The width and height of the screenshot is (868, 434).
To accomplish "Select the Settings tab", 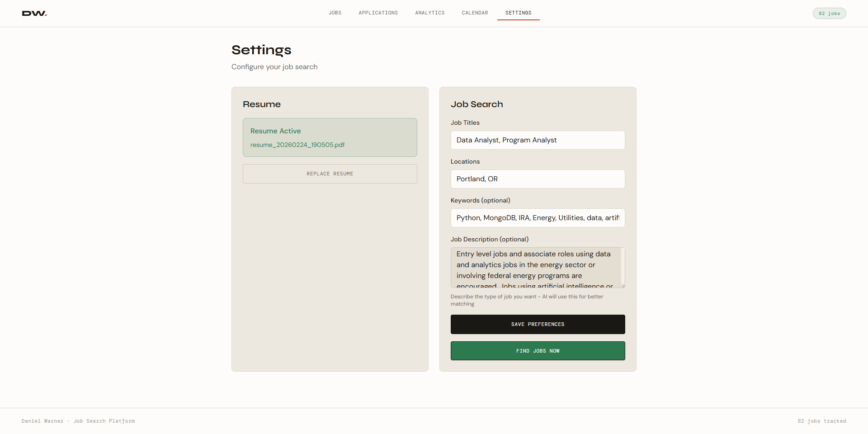I will [x=519, y=13].
